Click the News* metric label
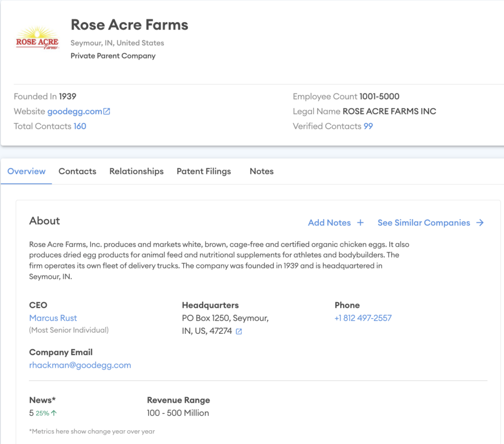Screen dimensions: 504x444 pos(42,400)
